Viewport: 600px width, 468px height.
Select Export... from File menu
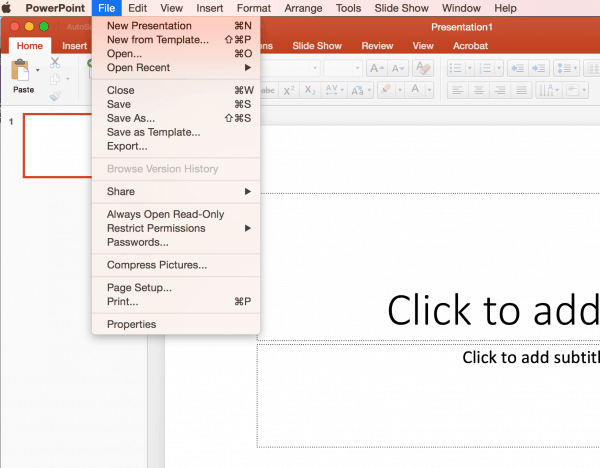coord(176,146)
